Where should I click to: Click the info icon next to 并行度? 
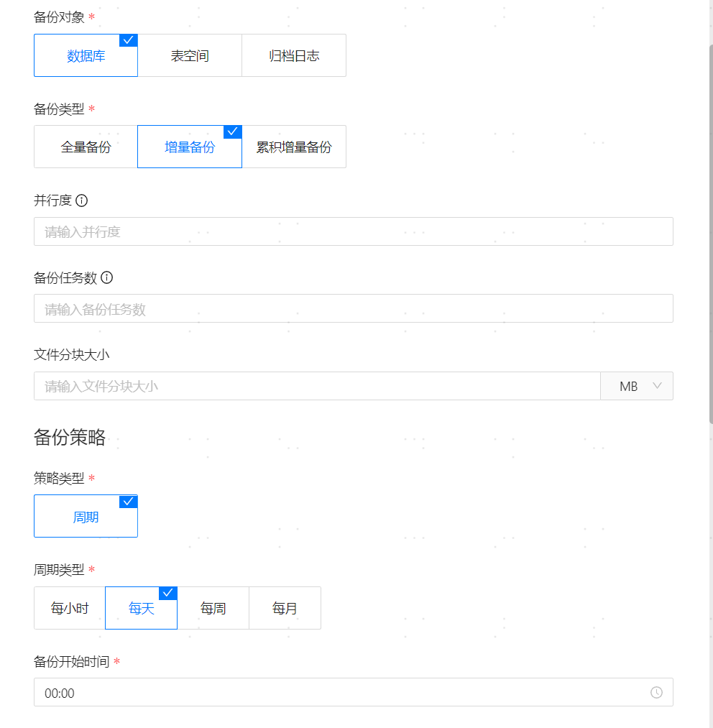click(x=82, y=201)
